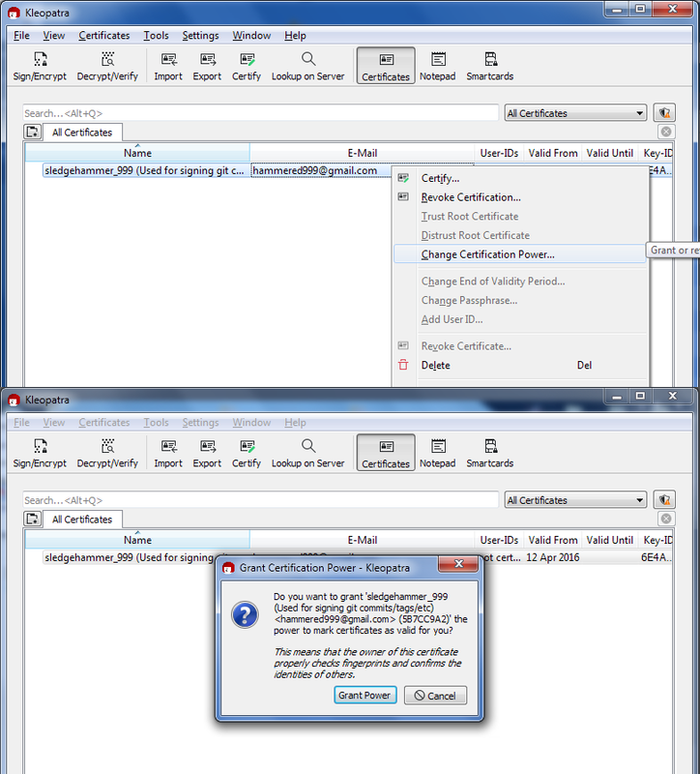Open Settings menu in top window

point(200,36)
